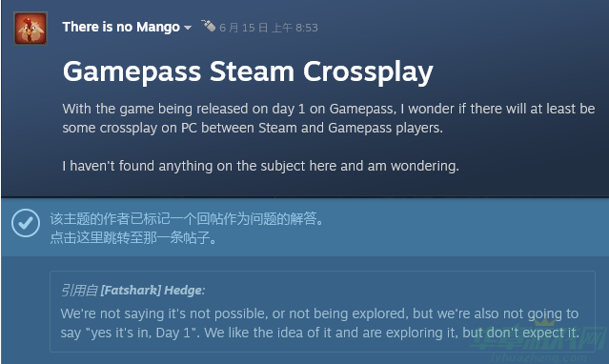Click the "引用自" quote label
The image size is (609, 364).
79,291
